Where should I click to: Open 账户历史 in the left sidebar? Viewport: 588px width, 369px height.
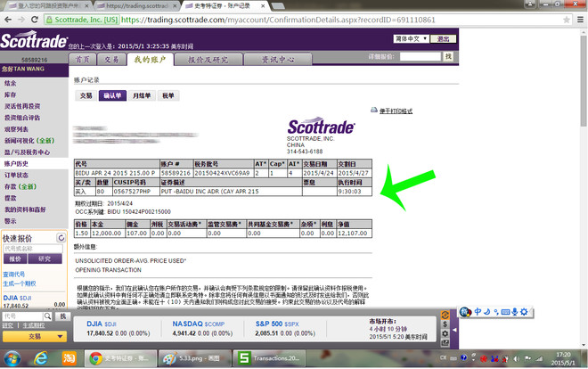point(16,163)
